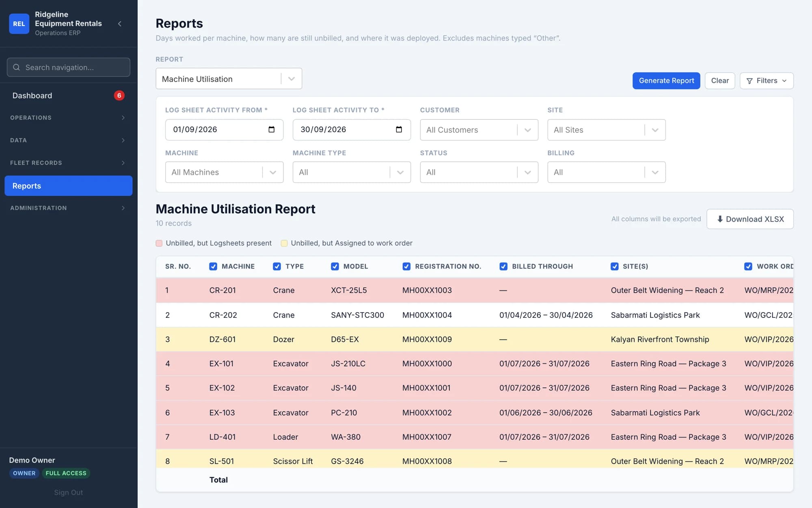Select machine SL-501 cell
812x508 pixels.
(222, 461)
